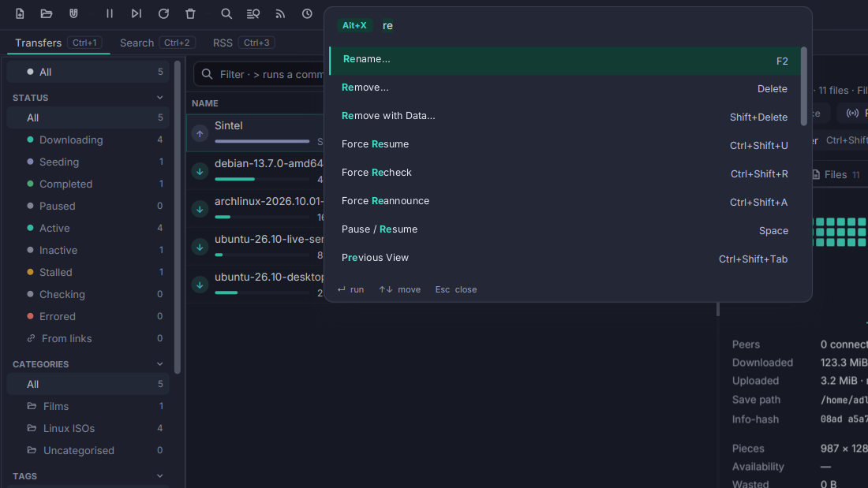Open the magnifier search icon in the toolbar
Viewport: 868px width, 488px height.
click(226, 14)
